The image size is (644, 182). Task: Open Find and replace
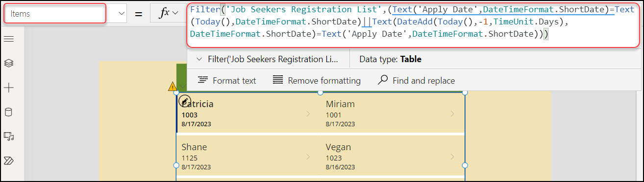point(417,81)
